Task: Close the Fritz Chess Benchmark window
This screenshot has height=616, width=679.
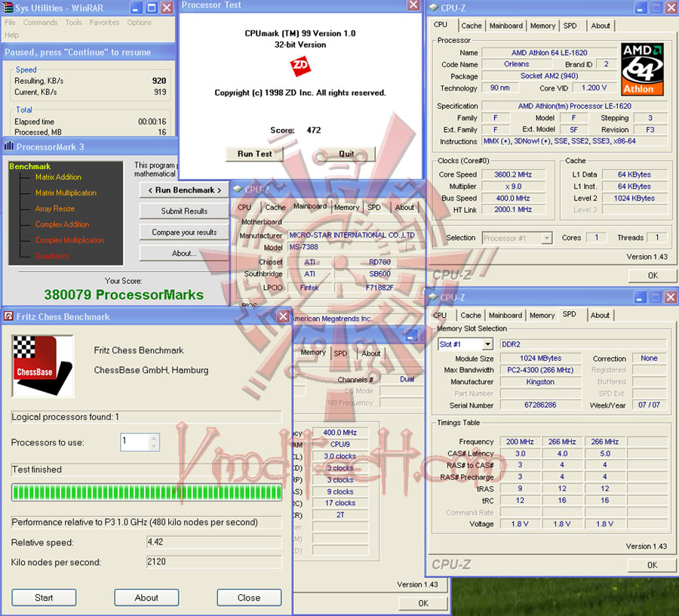Action: pos(283,316)
